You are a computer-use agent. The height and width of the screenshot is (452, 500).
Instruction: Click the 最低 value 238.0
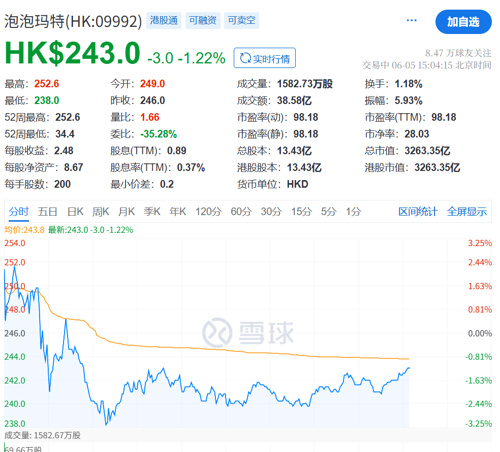coord(46,100)
